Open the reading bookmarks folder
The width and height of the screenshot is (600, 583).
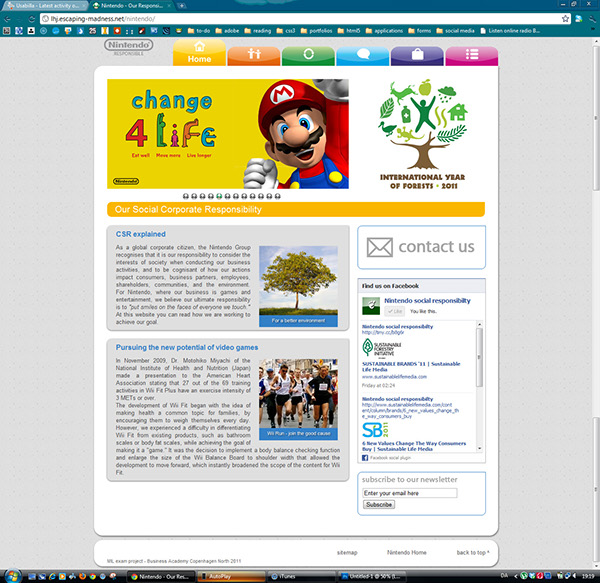pyautogui.click(x=257, y=31)
